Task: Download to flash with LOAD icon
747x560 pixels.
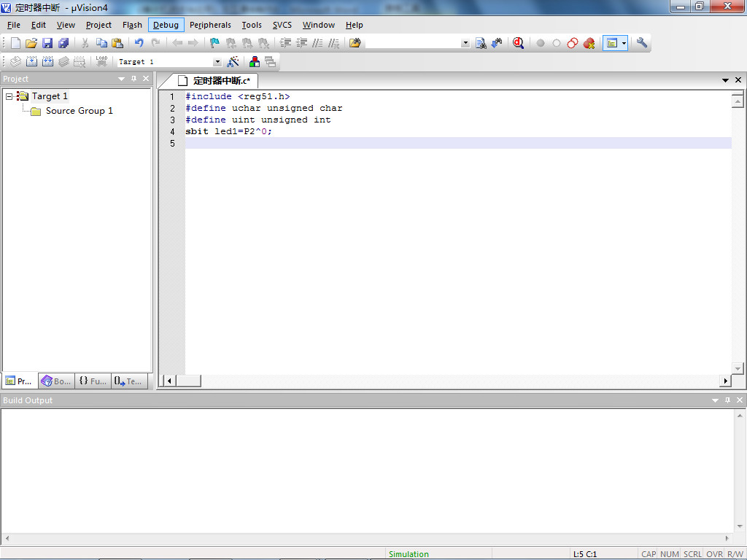Action: [101, 61]
